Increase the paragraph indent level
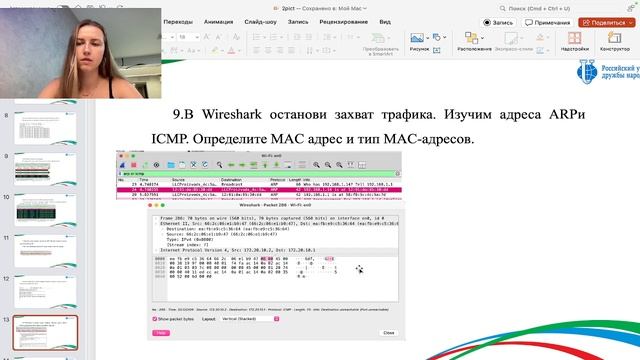Viewport: 640px width, 360px height. pos(309,37)
